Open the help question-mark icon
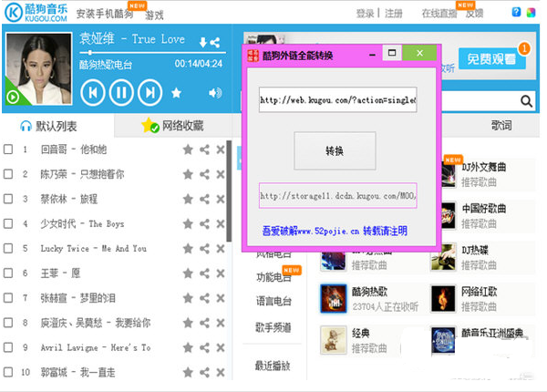The image size is (547, 392). point(516,12)
